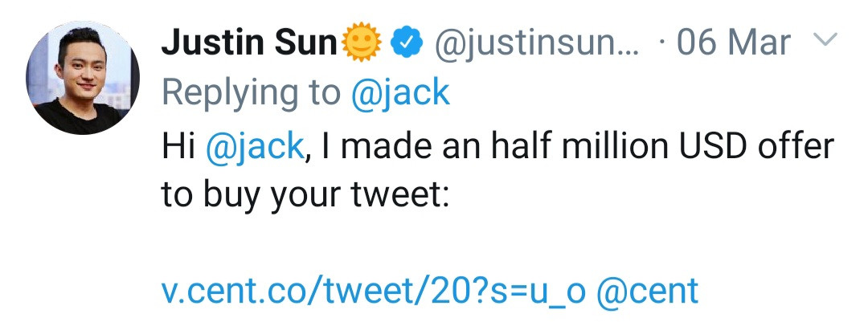This screenshot has width=868, height=322.
Task: Click the 'to buy your tweet:' line
Action: 304,195
